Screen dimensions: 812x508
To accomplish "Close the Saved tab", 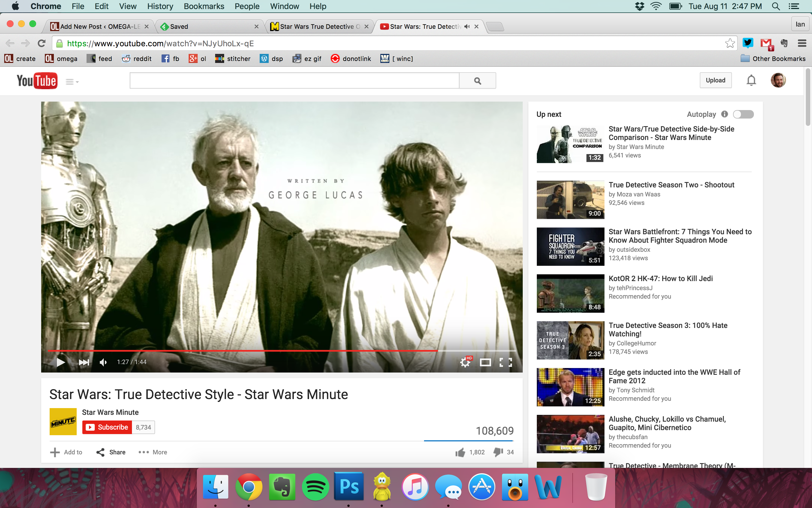I will tap(256, 27).
